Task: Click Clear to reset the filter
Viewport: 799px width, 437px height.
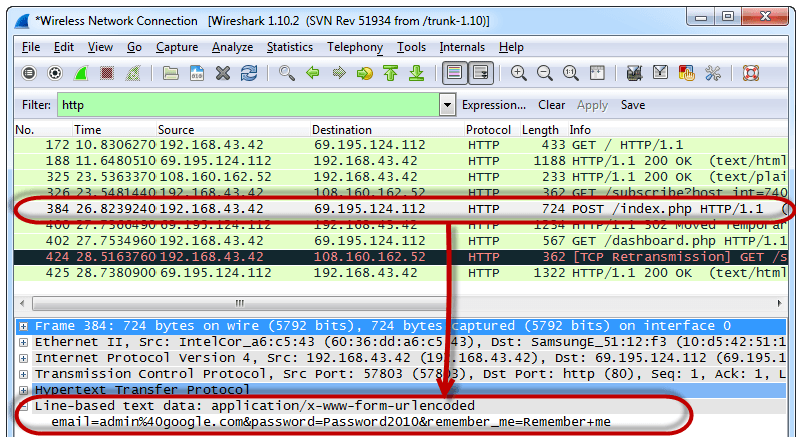Action: [551, 105]
